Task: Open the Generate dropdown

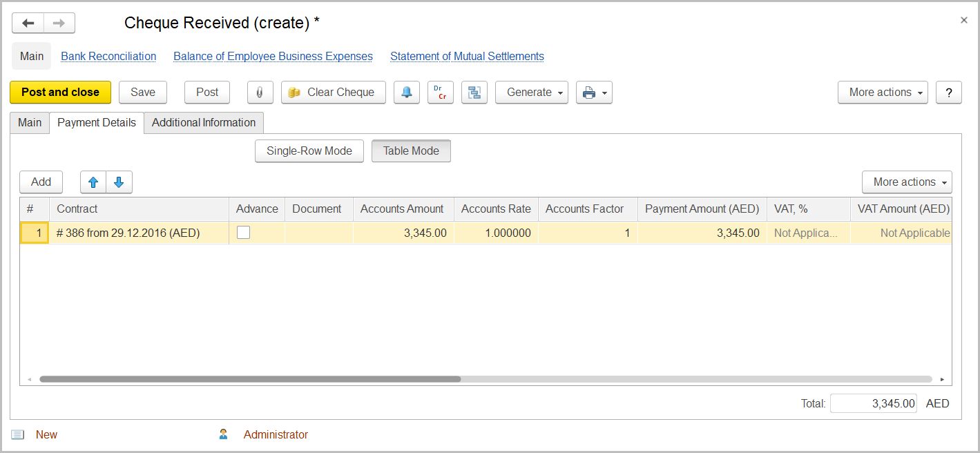Action: click(x=531, y=92)
